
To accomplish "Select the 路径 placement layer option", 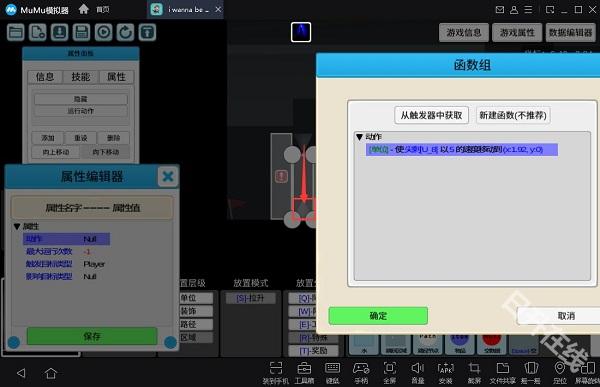I will (x=196, y=324).
